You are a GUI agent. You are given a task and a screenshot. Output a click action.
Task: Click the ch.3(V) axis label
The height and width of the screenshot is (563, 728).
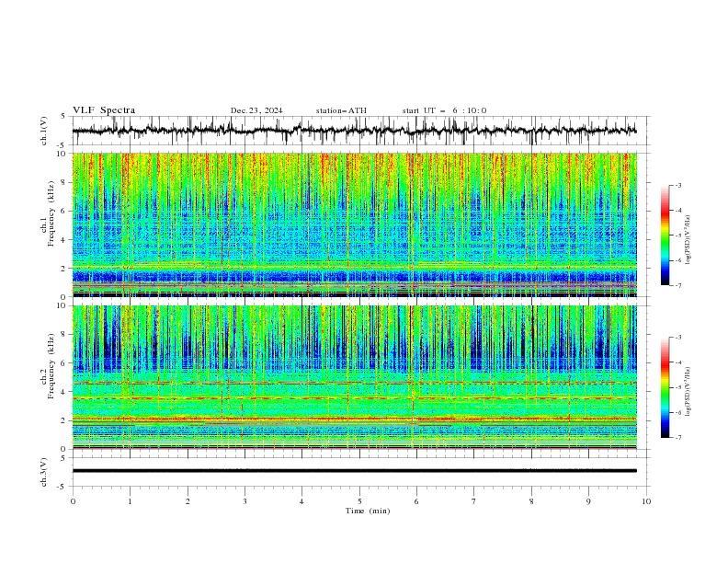(x=44, y=472)
